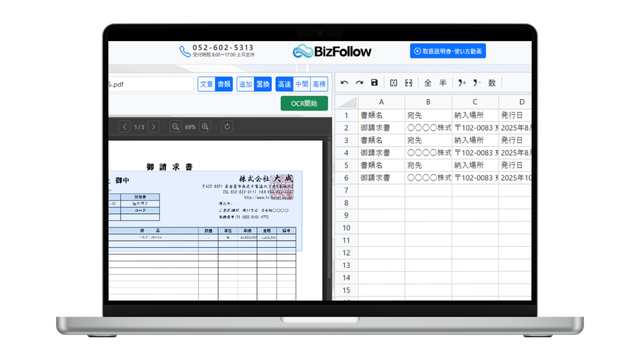Click cell C4 containing 〒102-0083

pyautogui.click(x=475, y=153)
